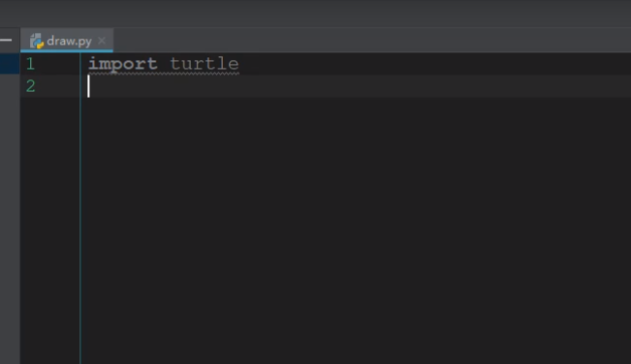This screenshot has width=631, height=364.
Task: Click the empty editor area below line 2
Action: click(354, 229)
